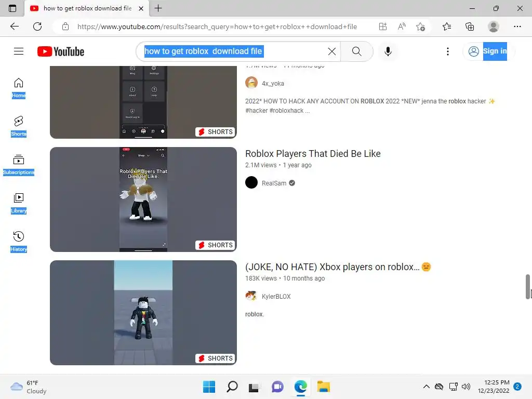532x399 pixels.
Task: Open History in the sidebar
Action: coord(19,242)
